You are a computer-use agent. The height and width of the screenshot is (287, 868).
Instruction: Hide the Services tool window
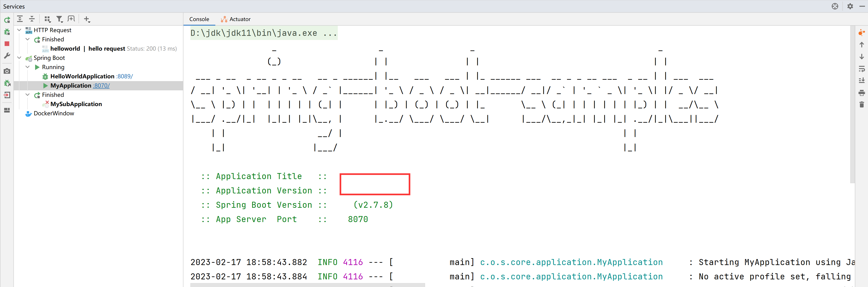point(862,6)
